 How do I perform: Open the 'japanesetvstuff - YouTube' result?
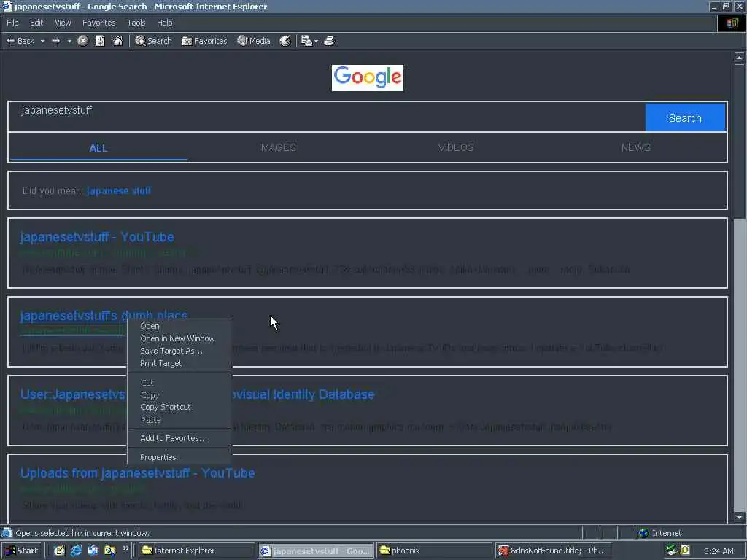pyautogui.click(x=97, y=237)
